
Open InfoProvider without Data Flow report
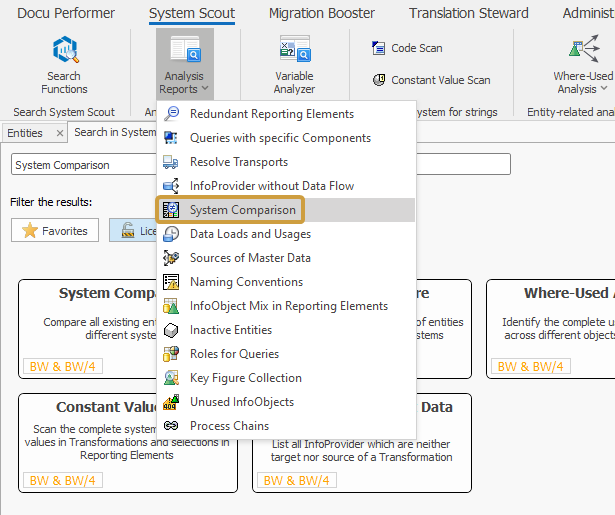pyautogui.click(x=271, y=186)
